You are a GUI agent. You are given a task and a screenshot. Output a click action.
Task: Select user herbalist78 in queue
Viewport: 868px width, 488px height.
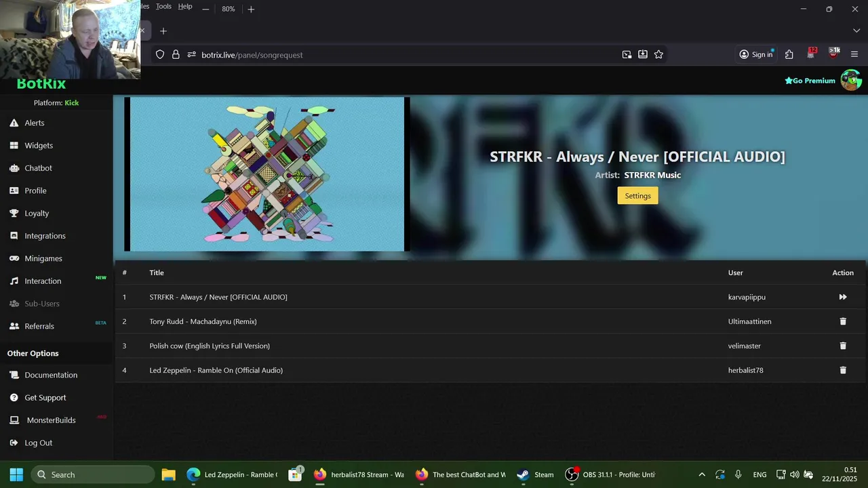(x=745, y=370)
